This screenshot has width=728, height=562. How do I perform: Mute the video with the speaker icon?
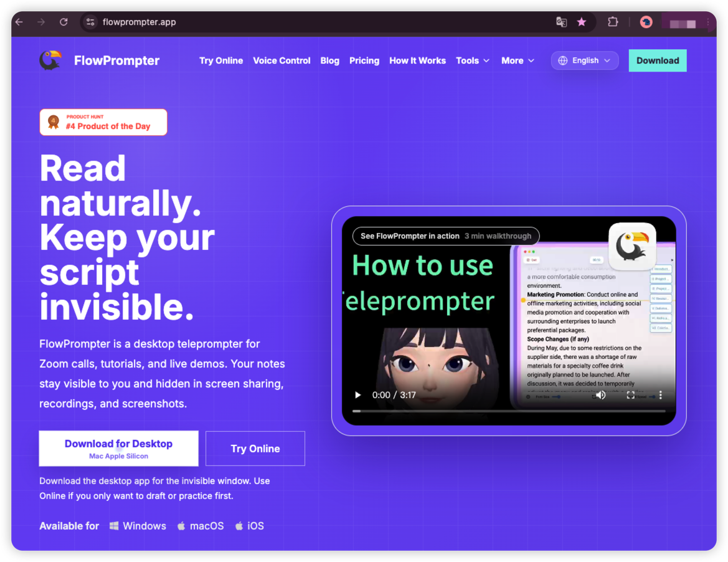[601, 395]
